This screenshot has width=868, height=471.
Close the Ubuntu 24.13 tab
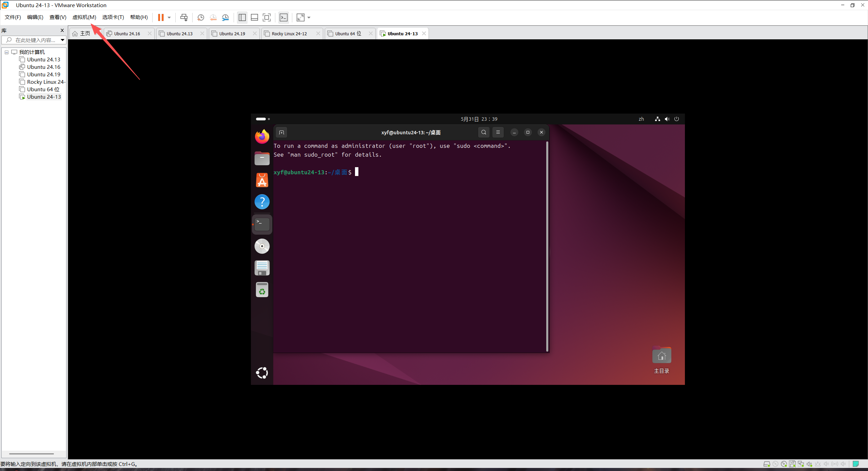[x=202, y=33]
